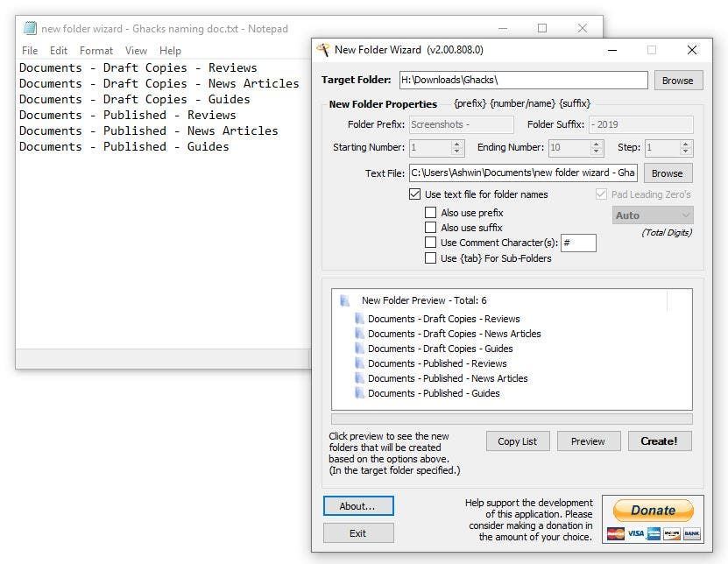This screenshot has height=564, width=728.
Task: Open Notepad View menu
Action: pyautogui.click(x=136, y=51)
